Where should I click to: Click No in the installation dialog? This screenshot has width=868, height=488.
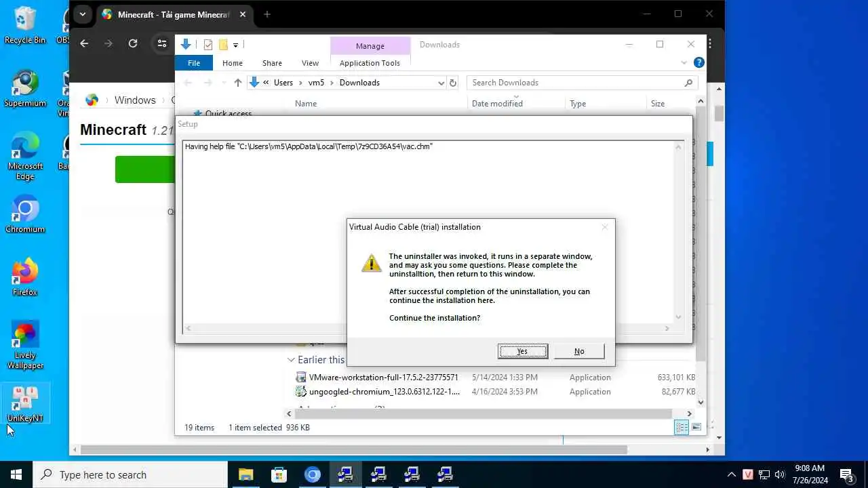click(579, 351)
